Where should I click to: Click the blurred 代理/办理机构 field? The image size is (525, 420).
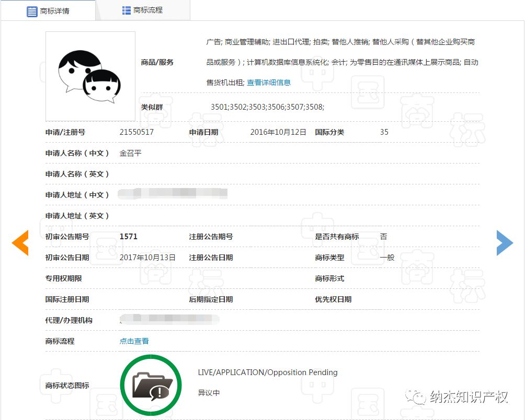(169, 320)
